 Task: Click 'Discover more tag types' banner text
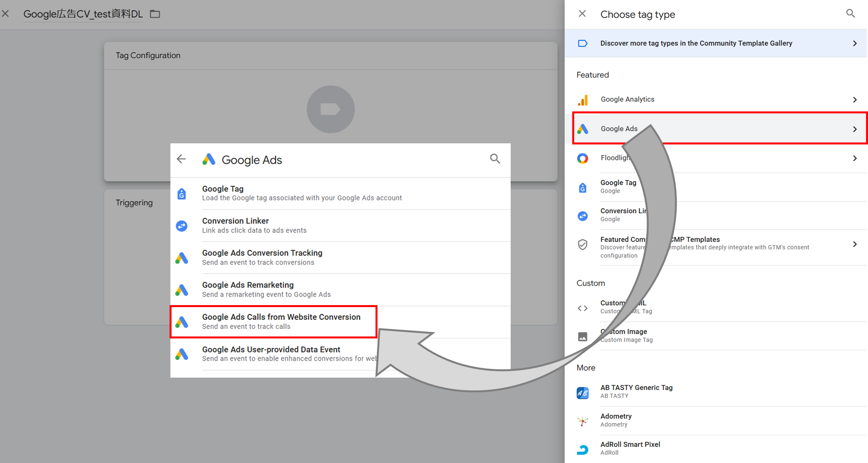point(696,43)
